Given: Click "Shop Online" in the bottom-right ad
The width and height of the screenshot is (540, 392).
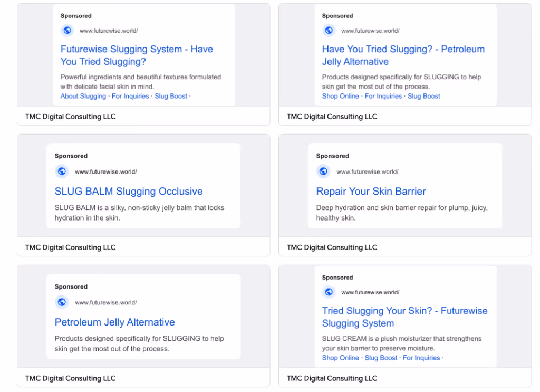Looking at the screenshot, I should [340, 358].
